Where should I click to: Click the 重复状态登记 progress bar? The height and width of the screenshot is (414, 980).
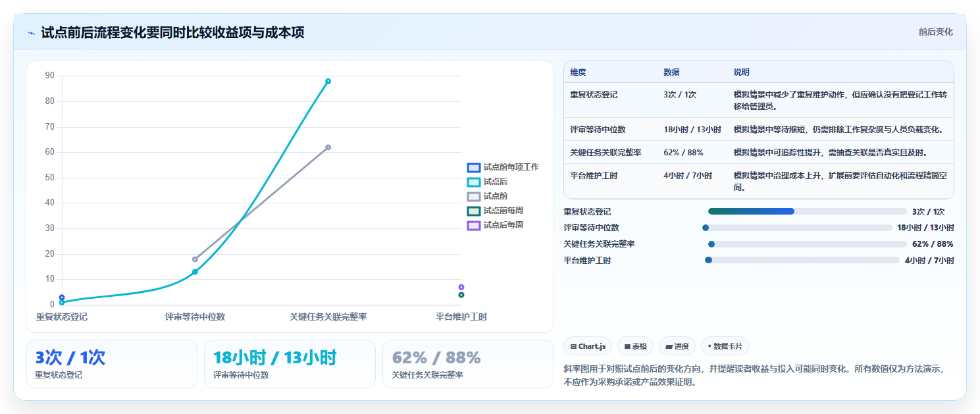(x=807, y=211)
